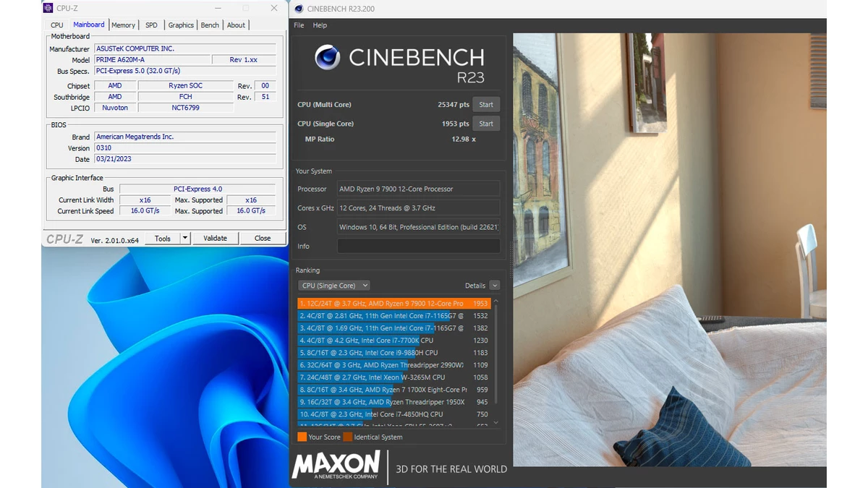Screen dimensions: 868x488
Task: Click the Graphic Interface Bus PCI-Express 4.0 field
Action: pyautogui.click(x=197, y=189)
